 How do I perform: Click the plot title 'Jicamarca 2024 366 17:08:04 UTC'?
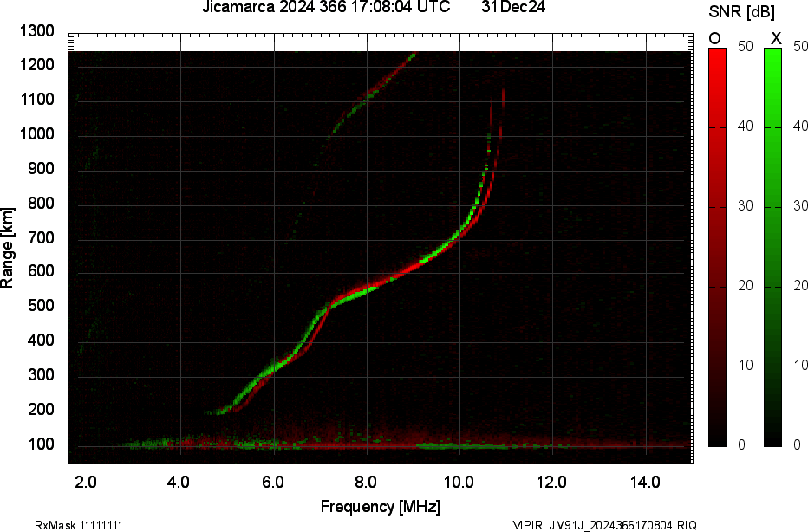click(x=326, y=7)
